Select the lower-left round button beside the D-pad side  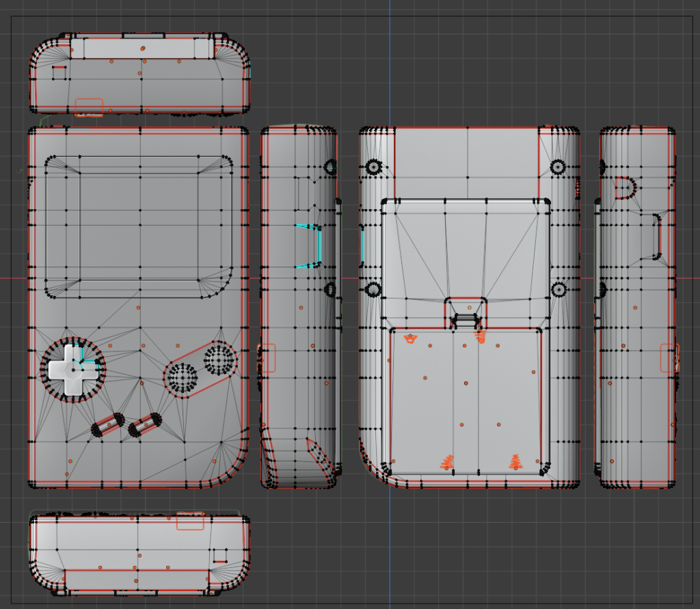pyautogui.click(x=182, y=379)
